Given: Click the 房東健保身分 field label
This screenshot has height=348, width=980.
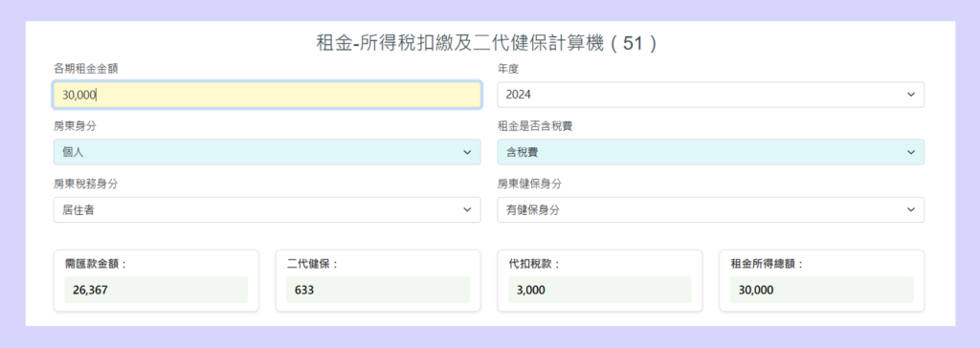Looking at the screenshot, I should [529, 184].
